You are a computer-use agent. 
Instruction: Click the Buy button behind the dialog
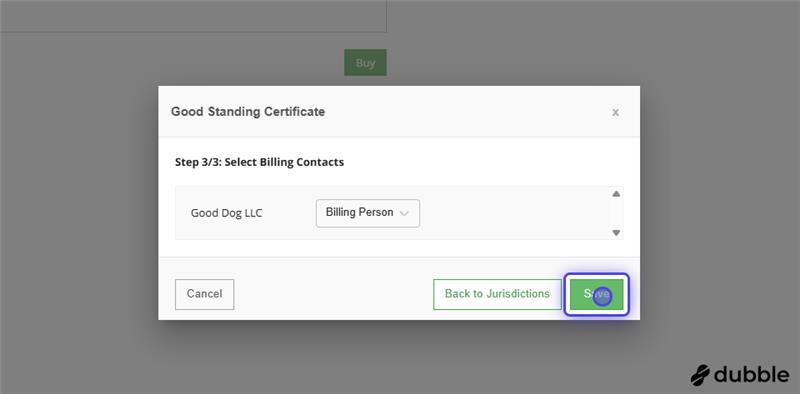(x=365, y=63)
